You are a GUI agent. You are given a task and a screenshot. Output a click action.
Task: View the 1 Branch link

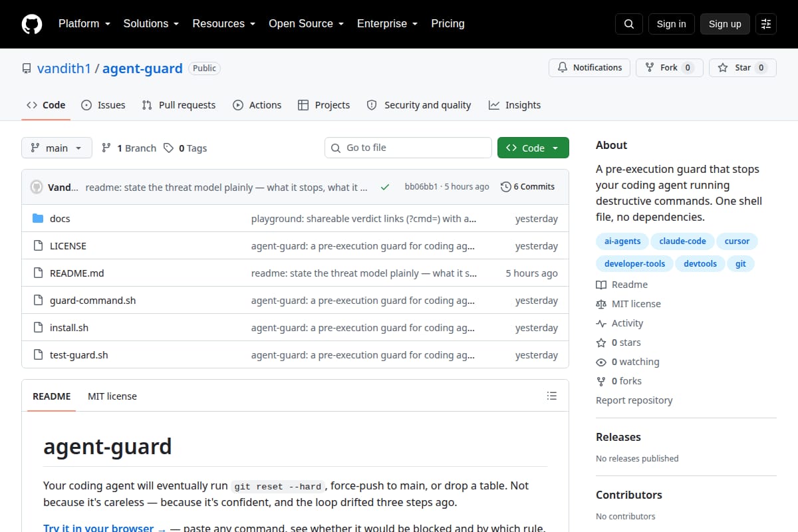coord(129,148)
